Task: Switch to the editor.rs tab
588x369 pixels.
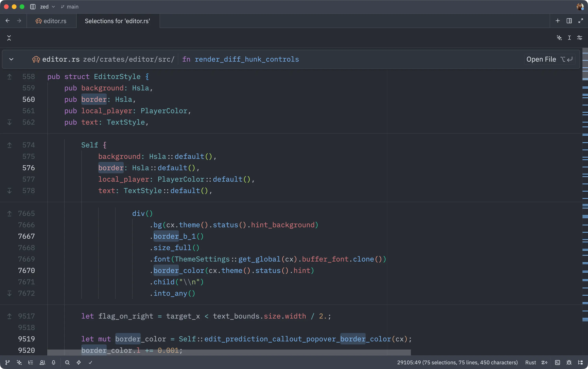Action: click(51, 21)
